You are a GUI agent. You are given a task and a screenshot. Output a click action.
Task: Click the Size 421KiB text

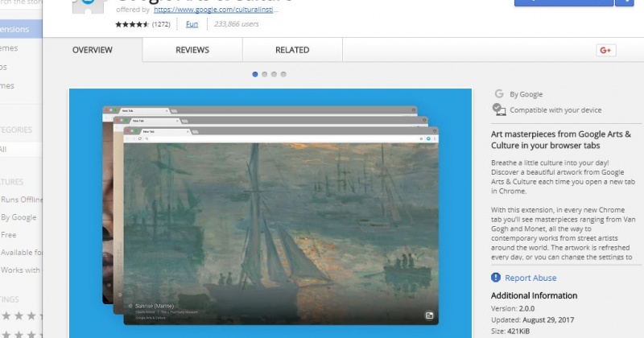pos(510,331)
